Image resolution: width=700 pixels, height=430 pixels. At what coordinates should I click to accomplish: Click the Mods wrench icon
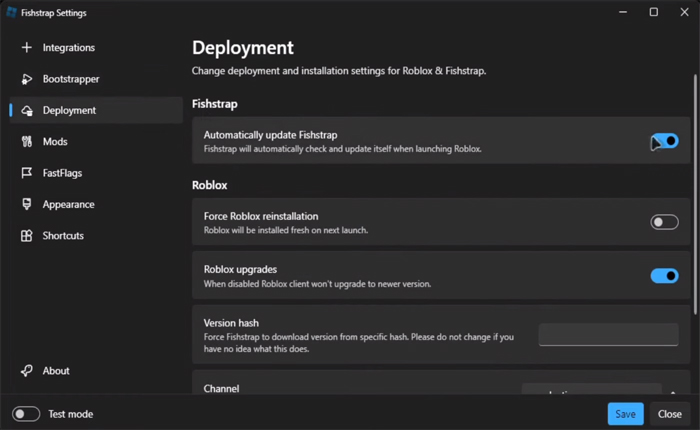tap(27, 142)
